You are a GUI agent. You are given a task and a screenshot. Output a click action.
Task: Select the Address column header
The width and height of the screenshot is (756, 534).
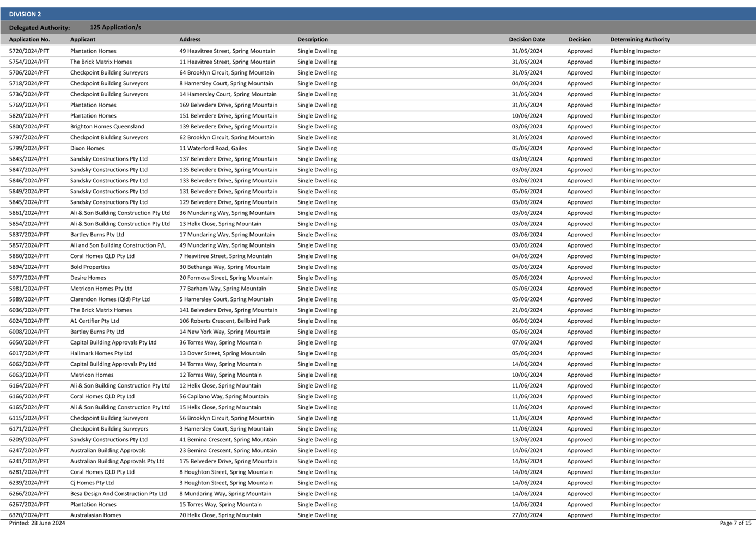[x=190, y=39]
